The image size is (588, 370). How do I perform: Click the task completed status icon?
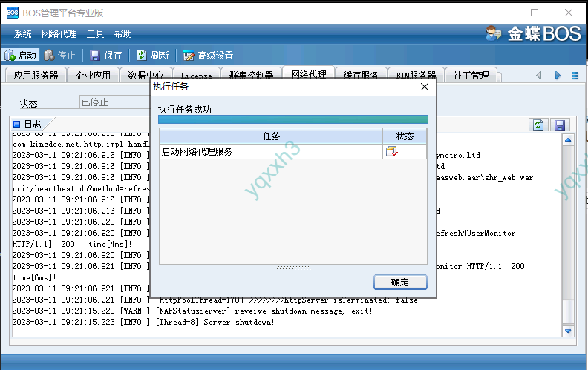click(391, 152)
